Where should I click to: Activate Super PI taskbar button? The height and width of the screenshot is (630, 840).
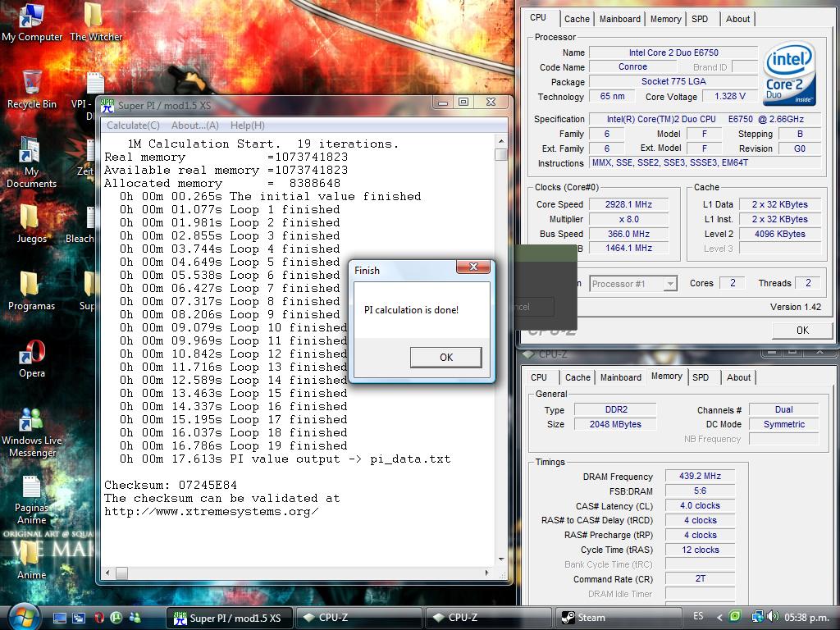pyautogui.click(x=229, y=618)
